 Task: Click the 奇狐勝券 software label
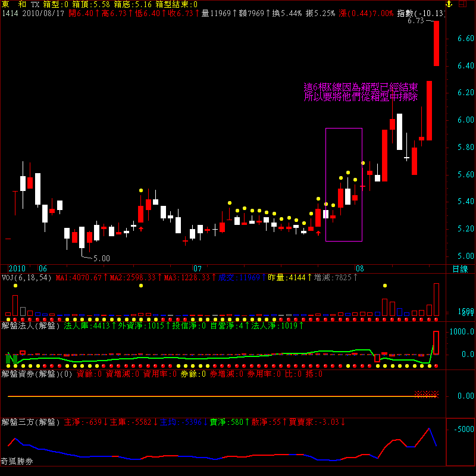pyautogui.click(x=17, y=462)
